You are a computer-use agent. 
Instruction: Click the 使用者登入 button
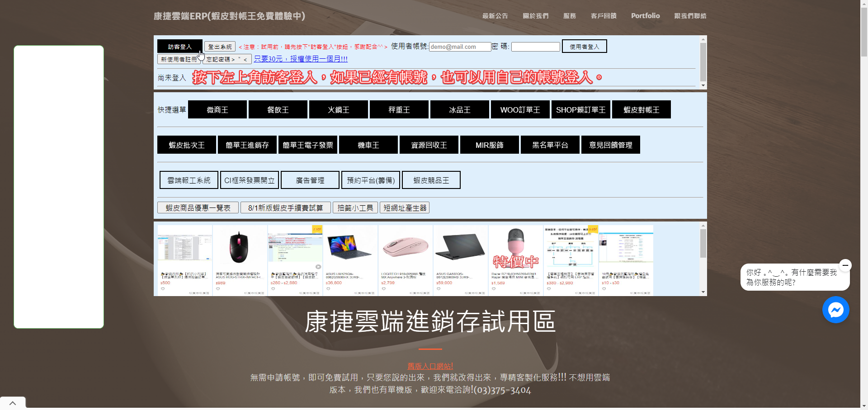click(584, 47)
